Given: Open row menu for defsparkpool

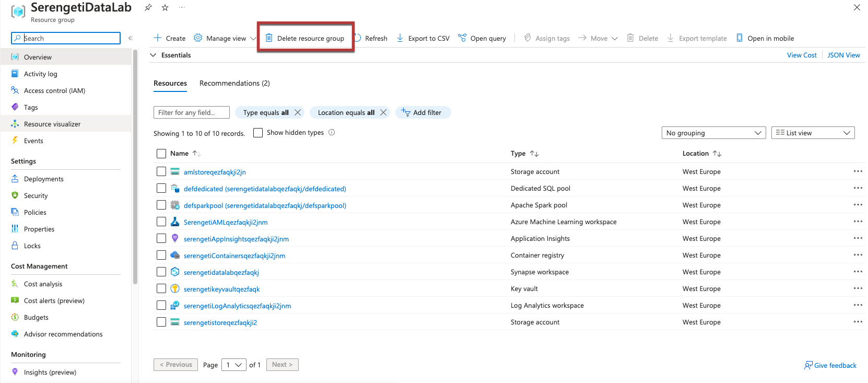Looking at the screenshot, I should (858, 205).
